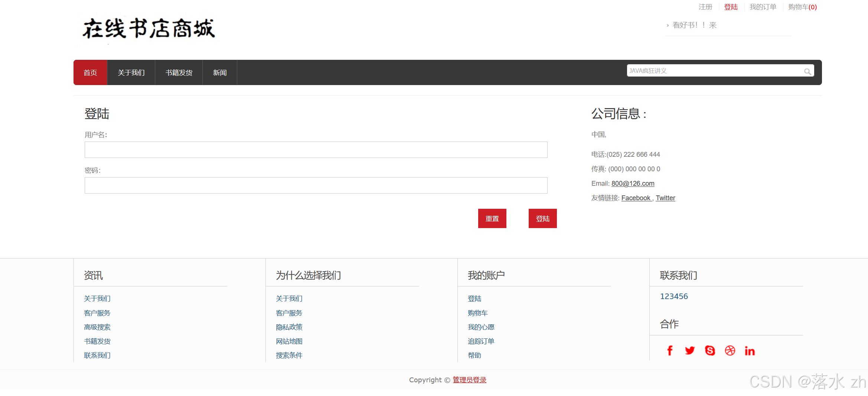868x396 pixels.
Task: Open the 首页 navigation tab
Action: pos(90,72)
